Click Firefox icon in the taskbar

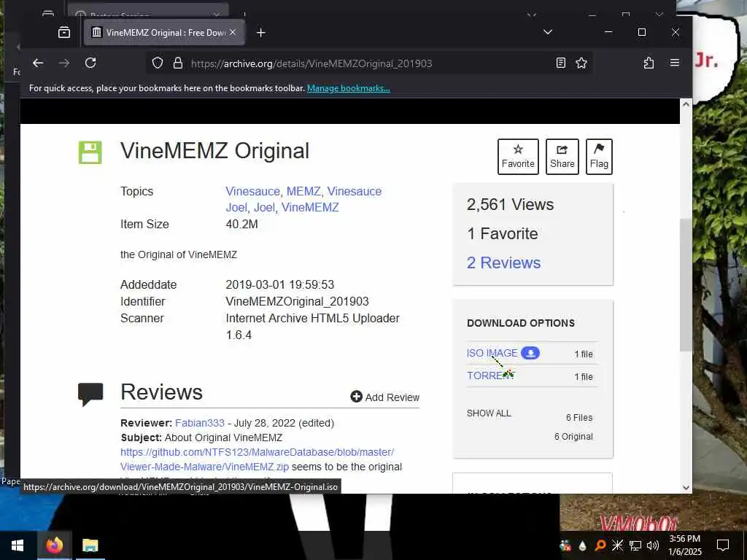tap(54, 545)
